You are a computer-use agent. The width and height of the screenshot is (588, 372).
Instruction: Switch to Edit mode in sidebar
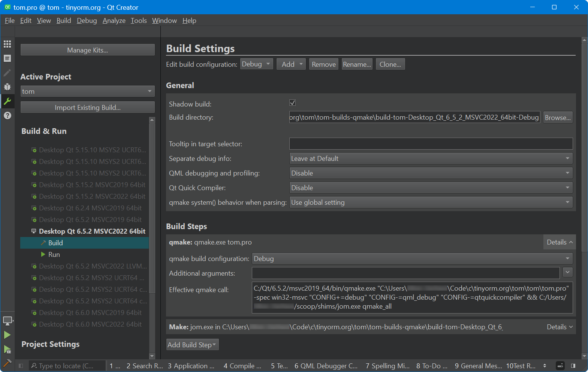point(7,58)
